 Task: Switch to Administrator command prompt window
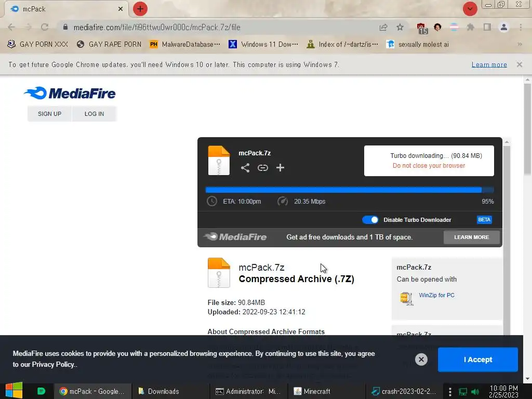click(249, 391)
